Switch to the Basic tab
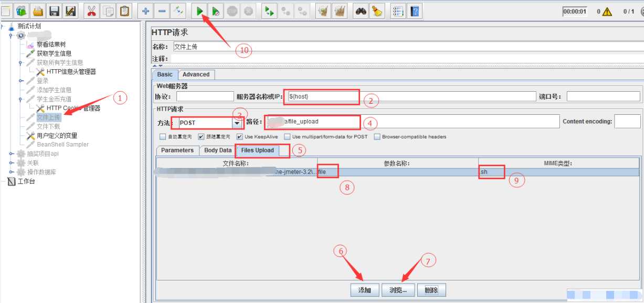The image size is (644, 303). 165,74
